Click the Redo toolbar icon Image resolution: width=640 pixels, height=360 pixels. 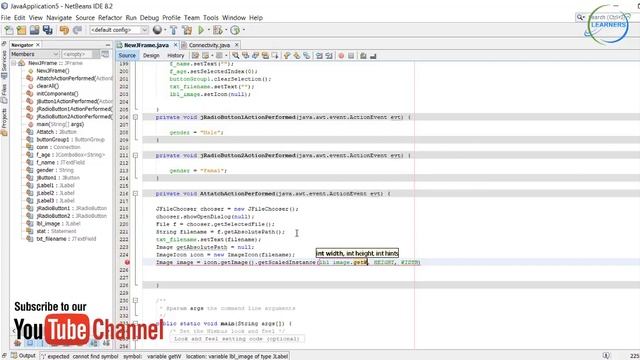click(x=77, y=30)
